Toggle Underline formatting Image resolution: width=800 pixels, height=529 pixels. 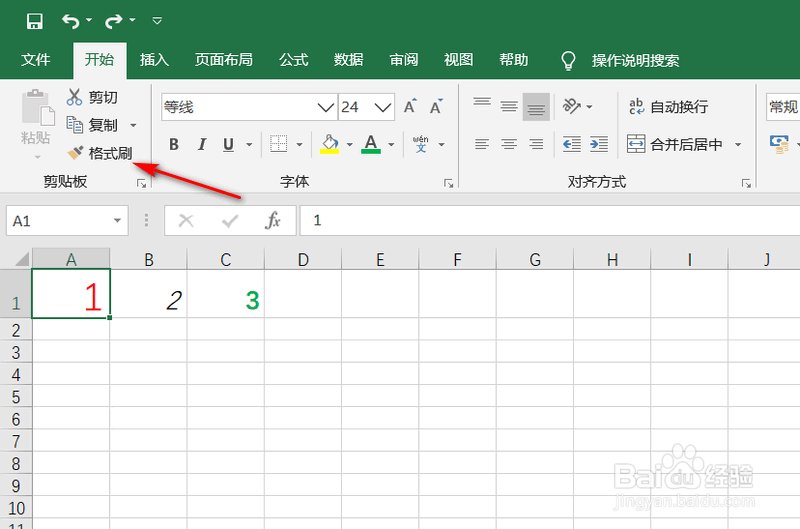point(228,144)
